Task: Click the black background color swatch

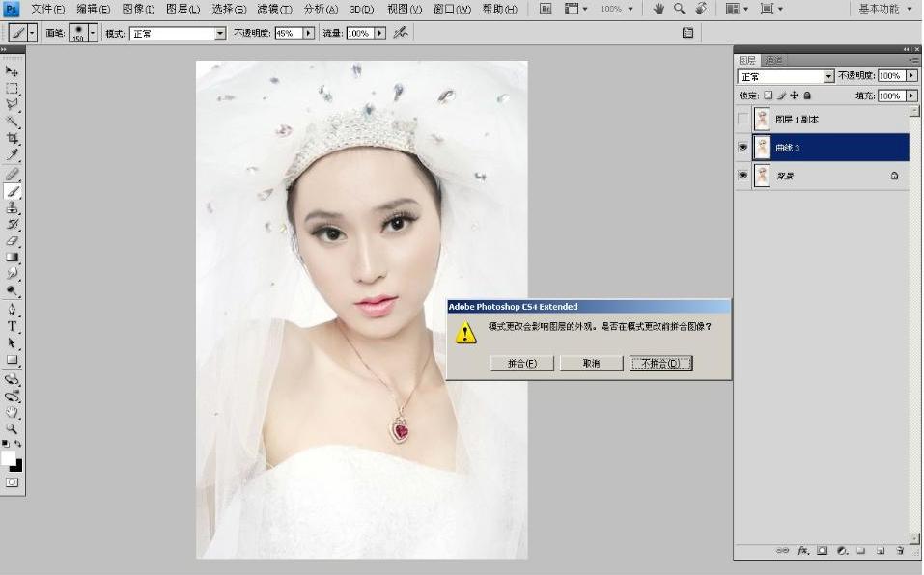Action: click(x=17, y=467)
